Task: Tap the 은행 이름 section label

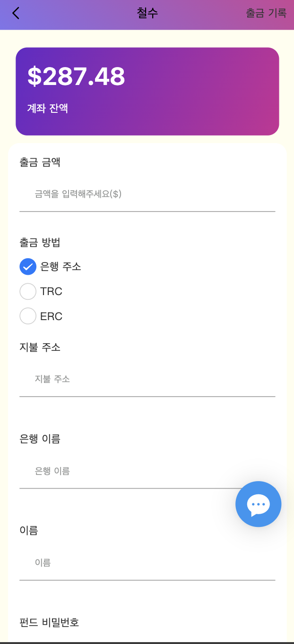Action: (40, 439)
